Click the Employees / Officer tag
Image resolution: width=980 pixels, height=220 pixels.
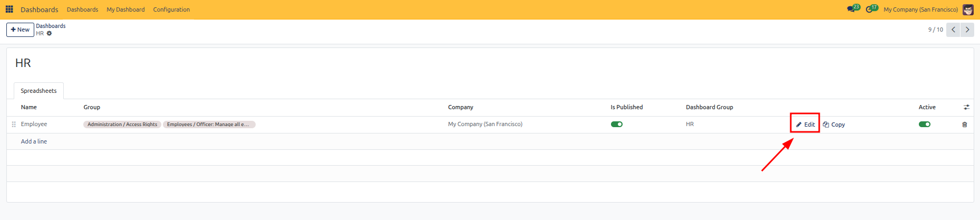coord(209,125)
